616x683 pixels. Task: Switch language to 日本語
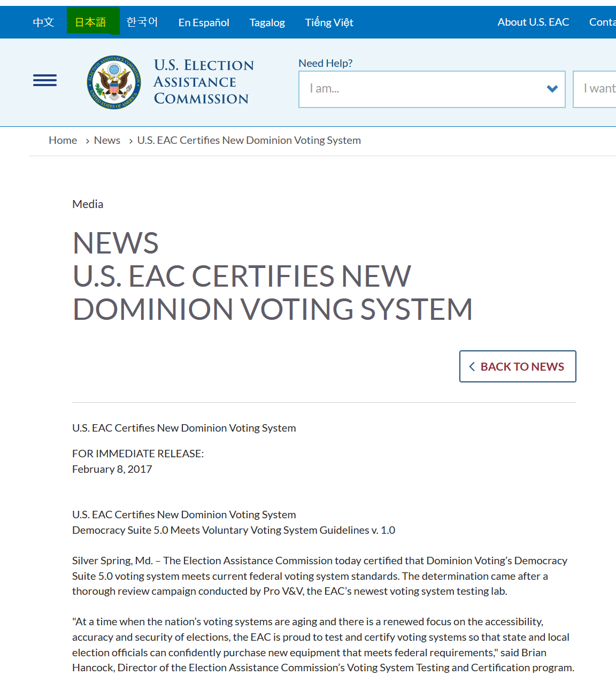pos(90,22)
